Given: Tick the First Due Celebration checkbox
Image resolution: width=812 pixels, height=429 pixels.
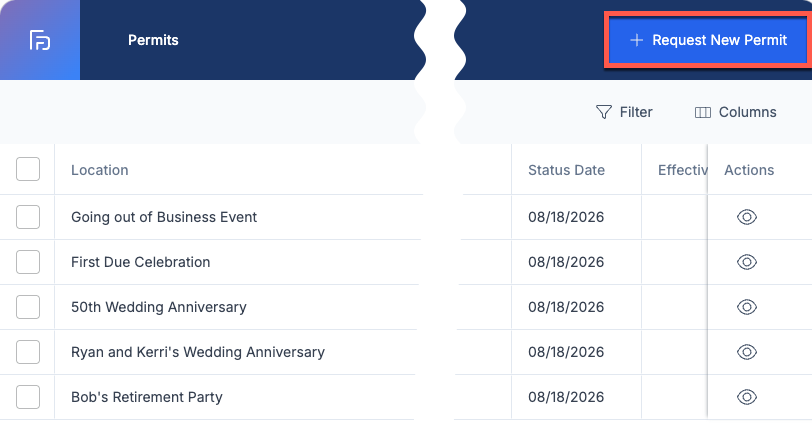Looking at the screenshot, I should (28, 262).
